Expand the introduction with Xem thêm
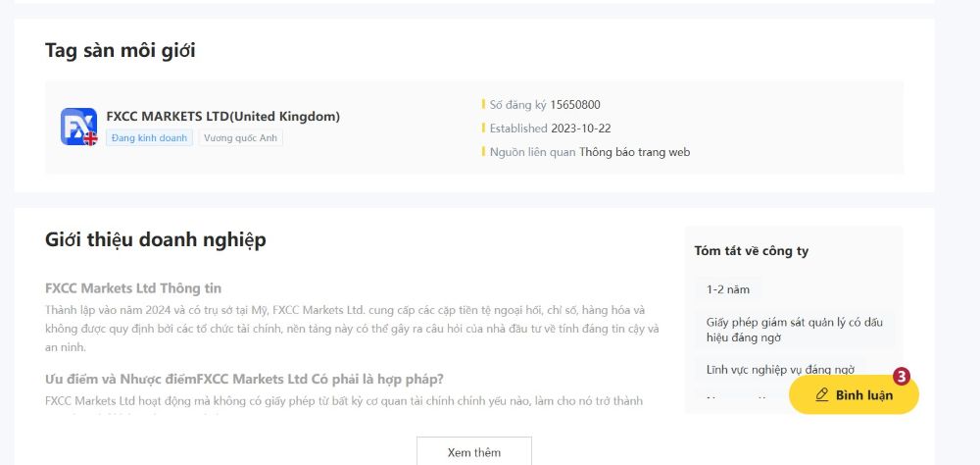Image resolution: width=980 pixels, height=465 pixels. 473,452
